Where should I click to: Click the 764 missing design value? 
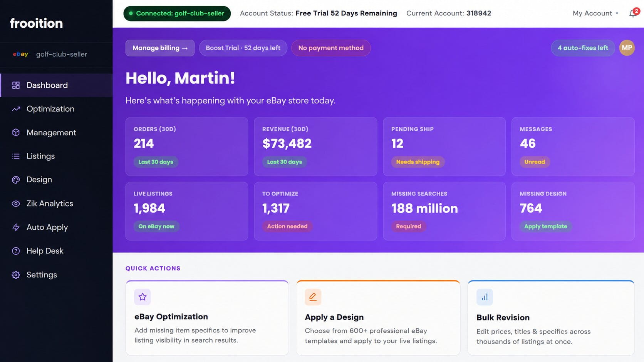[531, 208]
